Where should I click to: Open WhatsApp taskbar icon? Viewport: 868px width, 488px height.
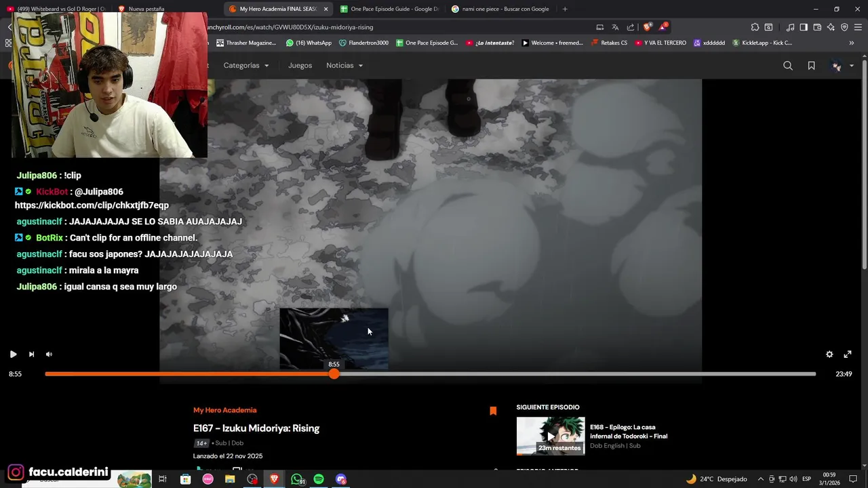coord(298,479)
